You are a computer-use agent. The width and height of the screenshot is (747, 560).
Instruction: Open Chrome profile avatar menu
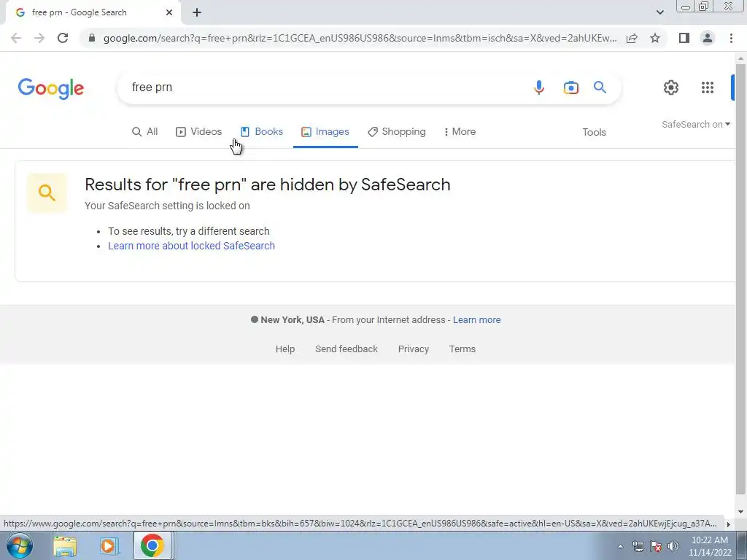(708, 38)
